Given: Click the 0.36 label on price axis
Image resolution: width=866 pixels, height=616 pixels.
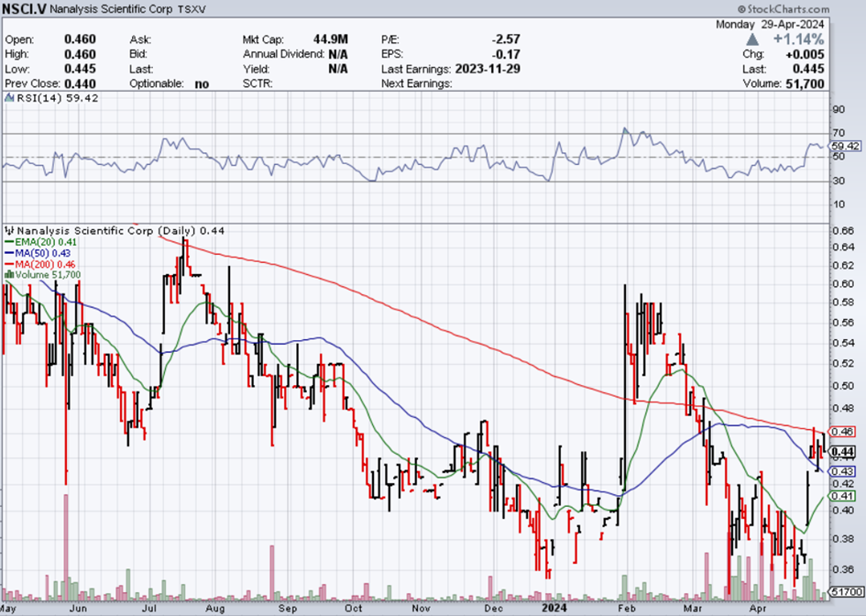Looking at the screenshot, I should 843,569.
